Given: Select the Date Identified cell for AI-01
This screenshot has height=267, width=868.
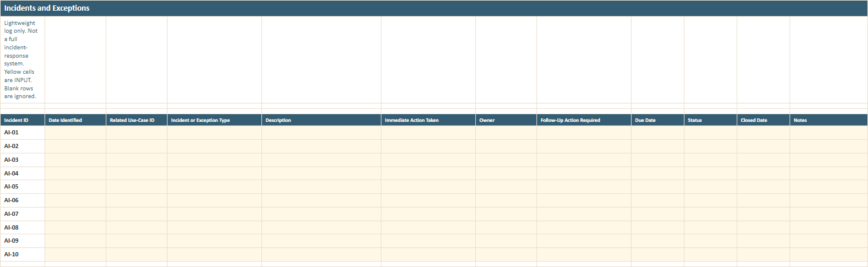Looking at the screenshot, I should click(75, 133).
